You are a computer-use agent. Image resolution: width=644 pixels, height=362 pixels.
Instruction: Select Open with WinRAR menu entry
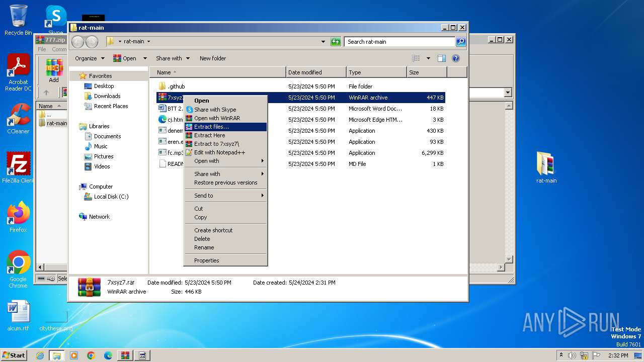click(x=225, y=118)
